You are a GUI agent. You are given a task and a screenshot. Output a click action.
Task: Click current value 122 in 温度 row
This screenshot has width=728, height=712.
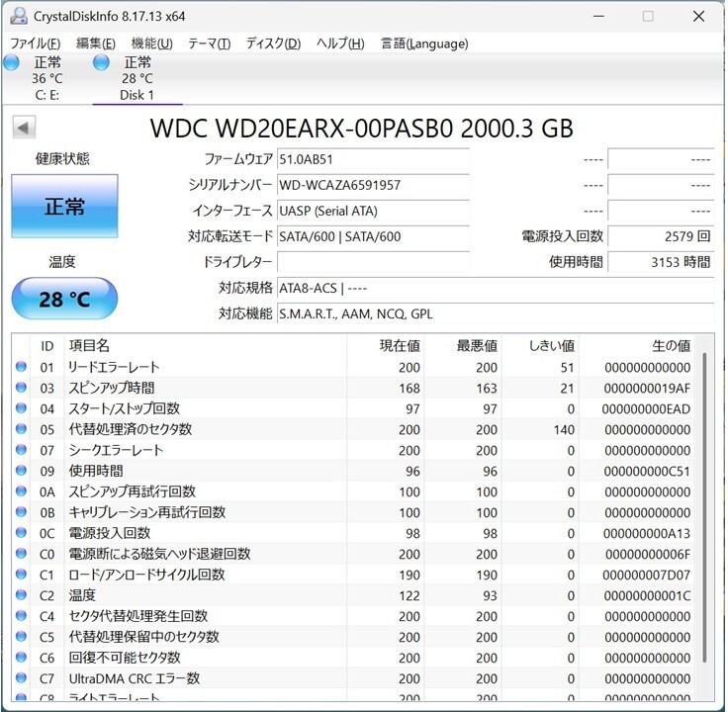pyautogui.click(x=409, y=595)
